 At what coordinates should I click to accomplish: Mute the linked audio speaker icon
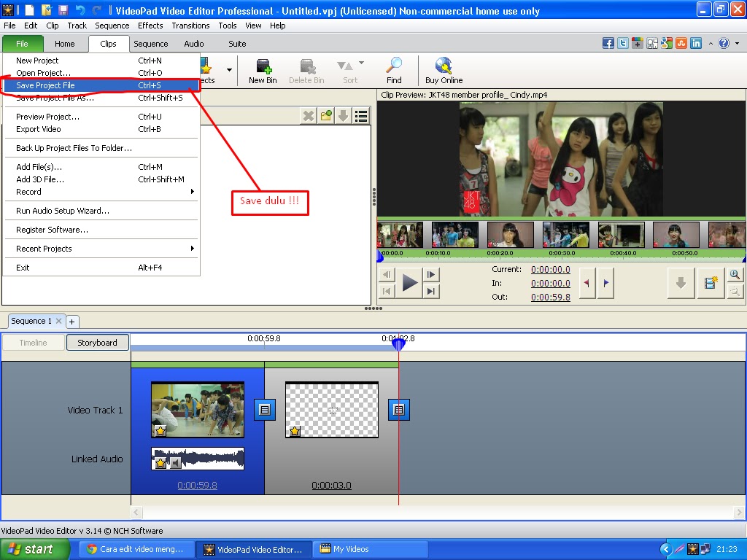pos(176,463)
